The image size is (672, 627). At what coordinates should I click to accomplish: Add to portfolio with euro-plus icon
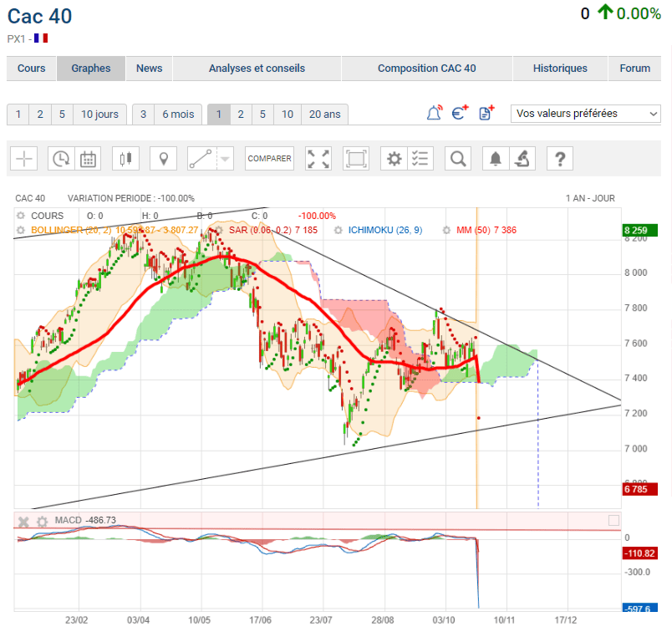pyautogui.click(x=461, y=113)
